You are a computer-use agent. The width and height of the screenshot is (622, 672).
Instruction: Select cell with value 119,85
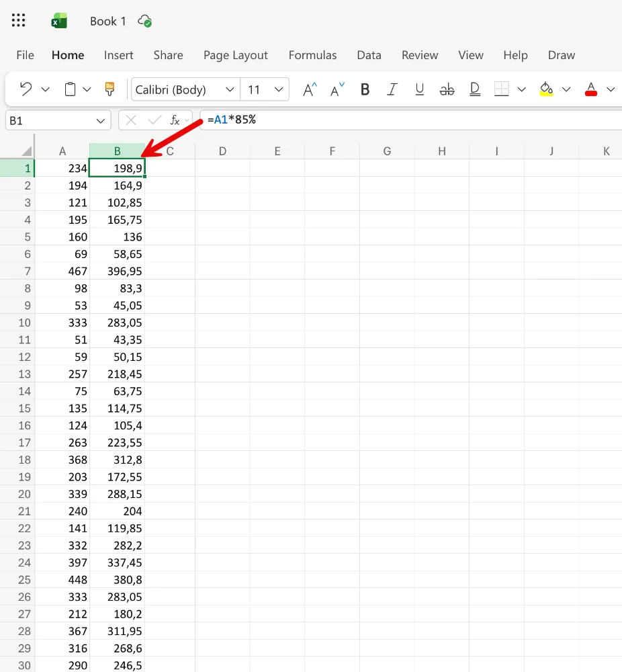tap(117, 528)
